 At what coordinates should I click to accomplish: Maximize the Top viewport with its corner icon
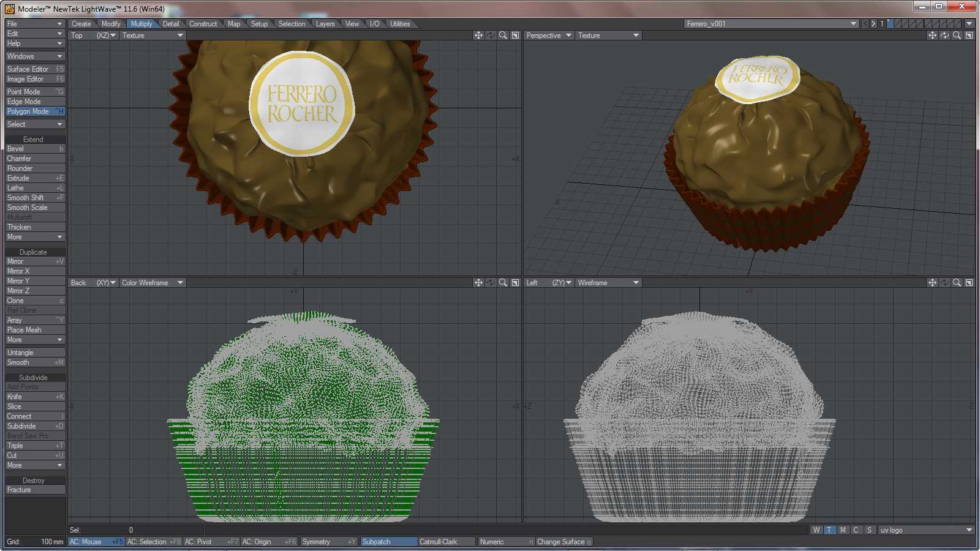(x=515, y=36)
